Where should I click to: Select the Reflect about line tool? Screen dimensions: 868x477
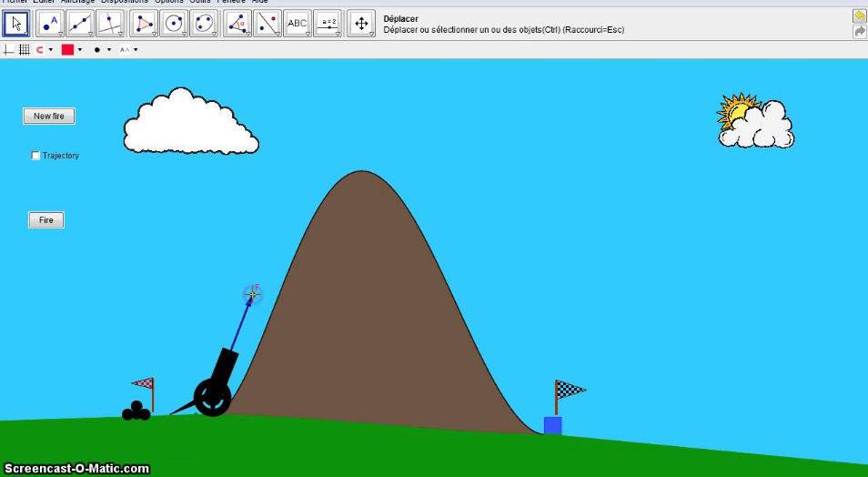pos(267,24)
